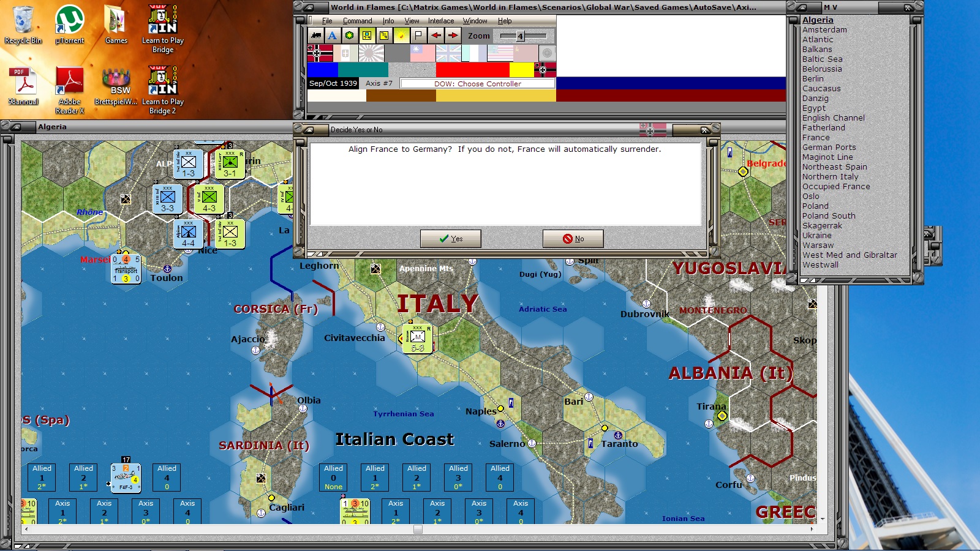Click the locomotive icon in the toolbar

pos(315,36)
